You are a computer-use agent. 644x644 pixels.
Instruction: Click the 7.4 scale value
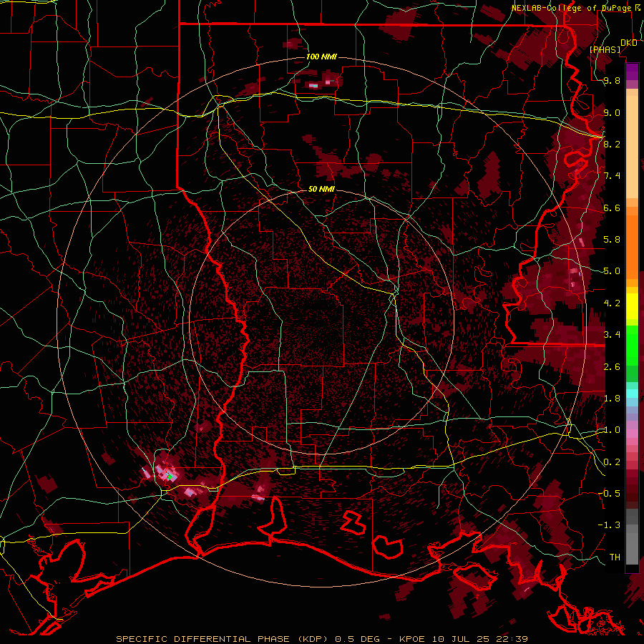click(x=612, y=176)
